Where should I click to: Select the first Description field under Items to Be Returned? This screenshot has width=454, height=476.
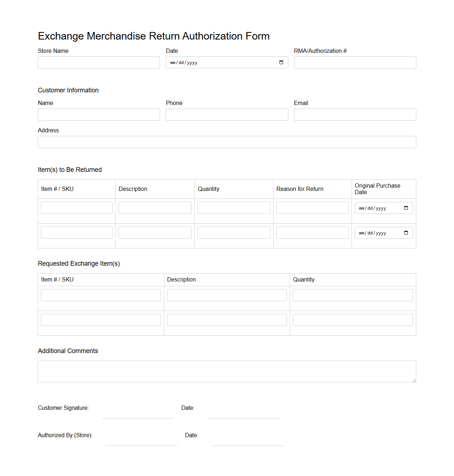coord(155,207)
